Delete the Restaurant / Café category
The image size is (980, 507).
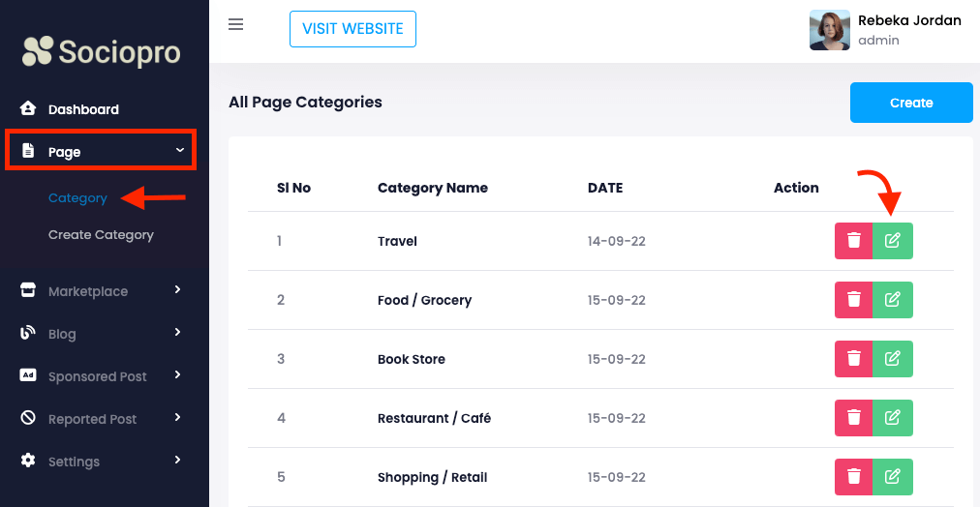click(853, 418)
